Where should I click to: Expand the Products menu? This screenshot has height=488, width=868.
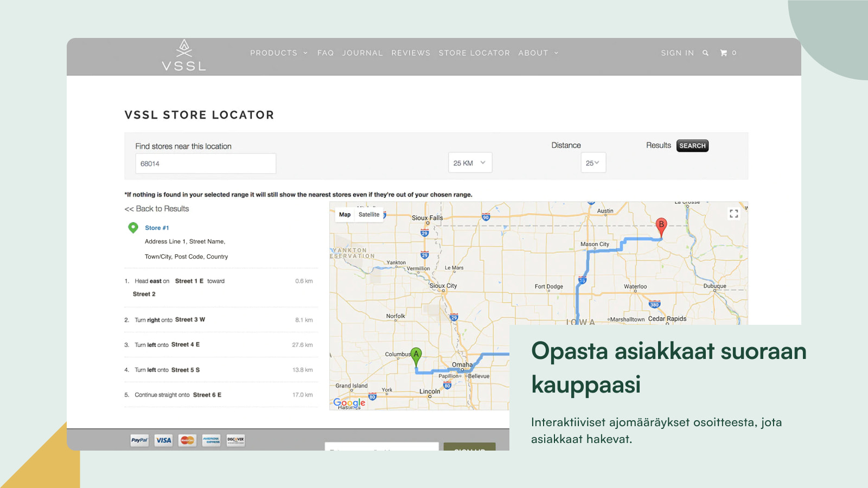(x=279, y=53)
